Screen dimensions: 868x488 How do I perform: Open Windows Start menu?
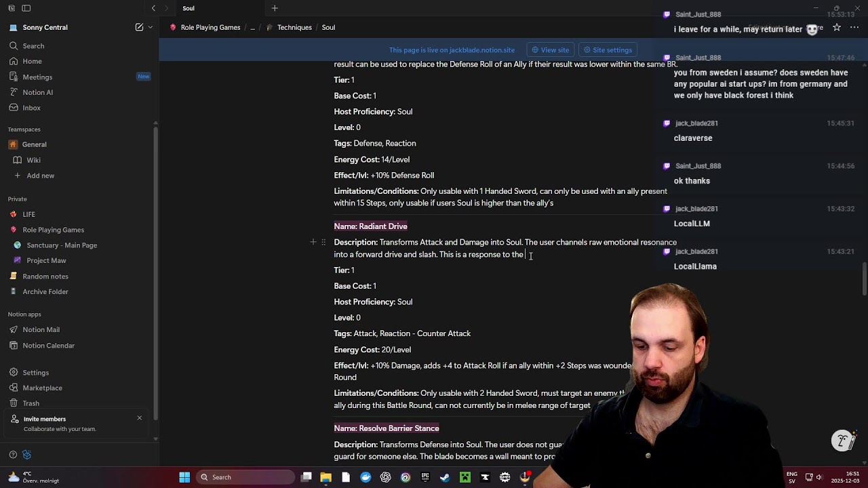click(184, 477)
